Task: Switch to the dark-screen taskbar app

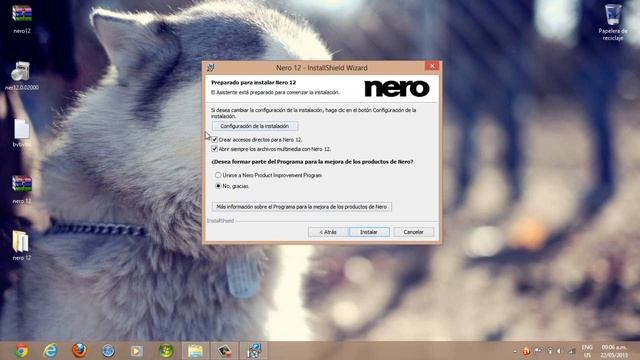Action: coord(224,351)
